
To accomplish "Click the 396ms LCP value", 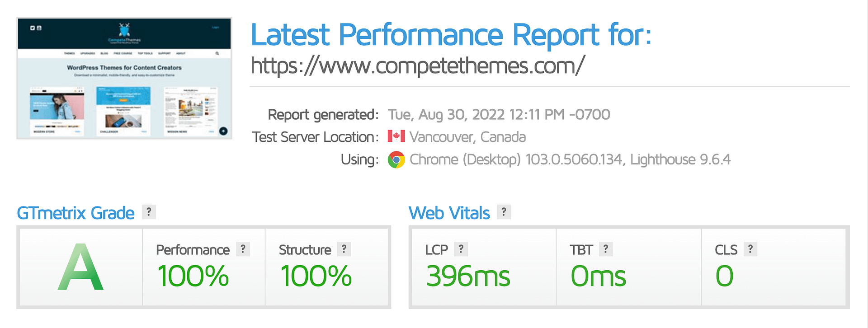I will pyautogui.click(x=468, y=276).
